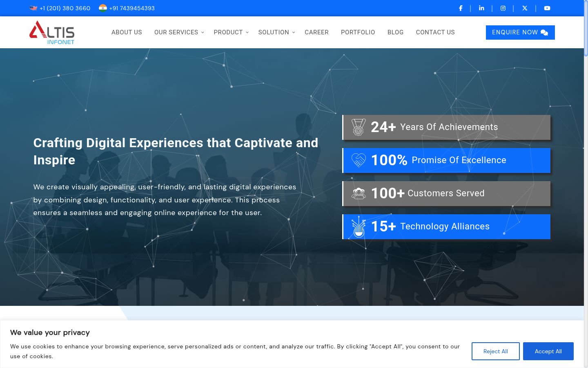Accept all cookies
This screenshot has height=368, width=588.
coord(548,351)
